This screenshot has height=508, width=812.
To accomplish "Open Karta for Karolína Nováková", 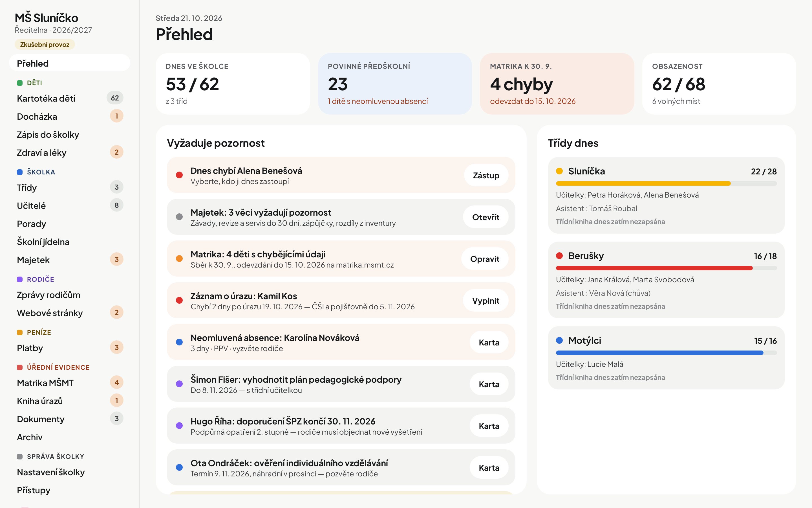I will tap(489, 342).
